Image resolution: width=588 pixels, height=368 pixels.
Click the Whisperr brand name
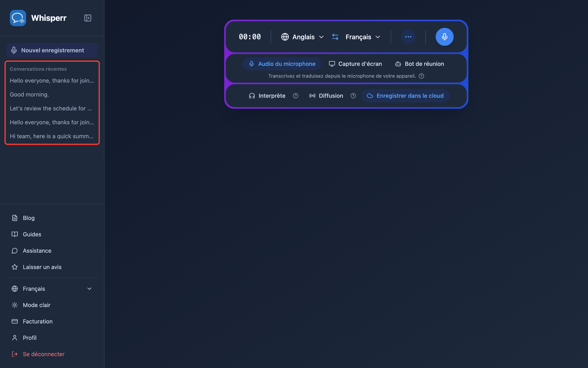pos(49,18)
